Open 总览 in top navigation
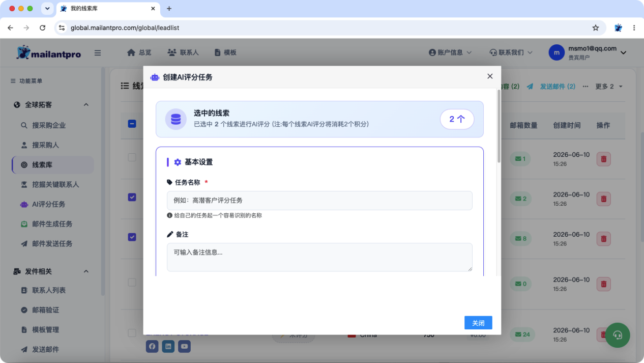Viewport: 644px width, 363px height. (139, 52)
